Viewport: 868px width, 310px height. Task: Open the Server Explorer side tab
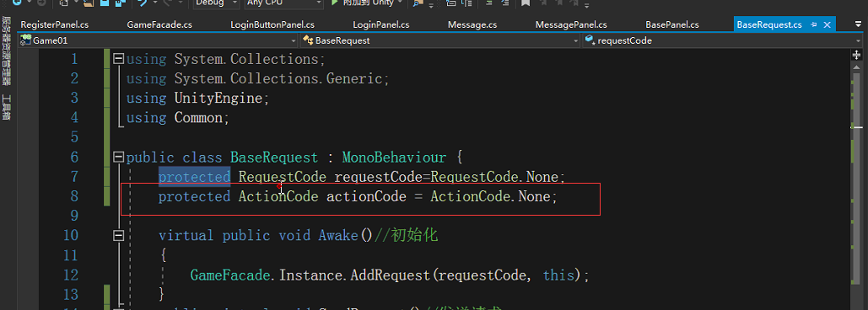point(7,51)
